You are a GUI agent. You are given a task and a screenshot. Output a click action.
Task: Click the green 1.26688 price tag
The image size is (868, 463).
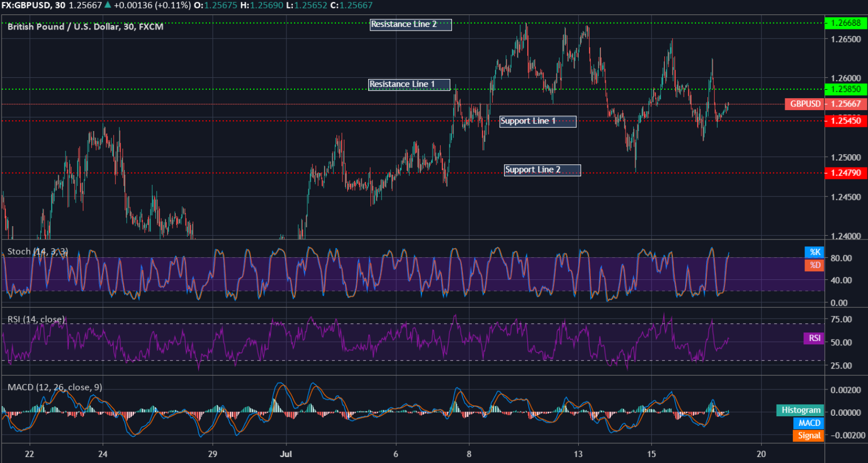846,23
